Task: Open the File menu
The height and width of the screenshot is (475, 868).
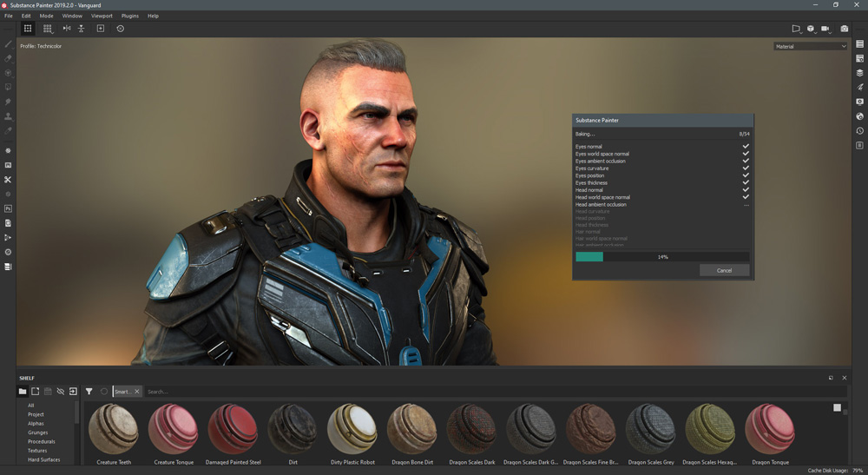Action: 9,16
